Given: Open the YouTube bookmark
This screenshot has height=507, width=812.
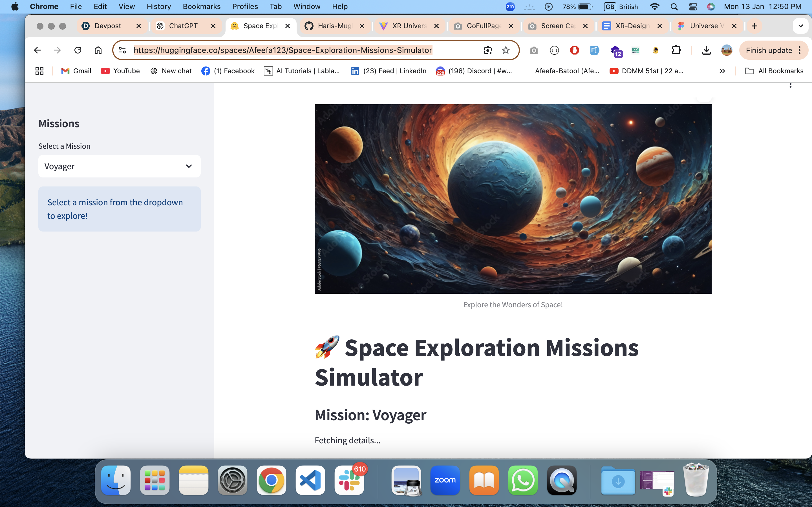Looking at the screenshot, I should (120, 71).
